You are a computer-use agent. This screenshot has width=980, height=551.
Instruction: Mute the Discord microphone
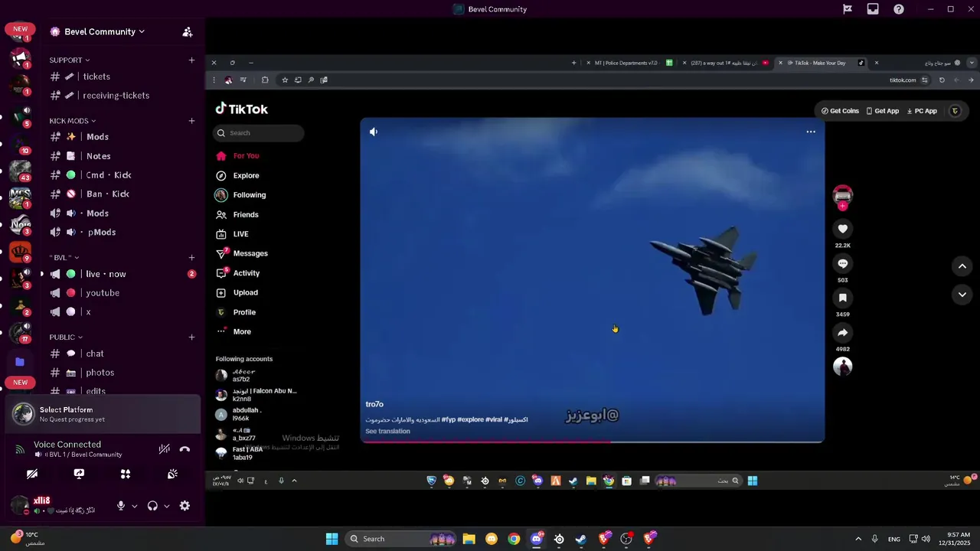pyautogui.click(x=120, y=506)
